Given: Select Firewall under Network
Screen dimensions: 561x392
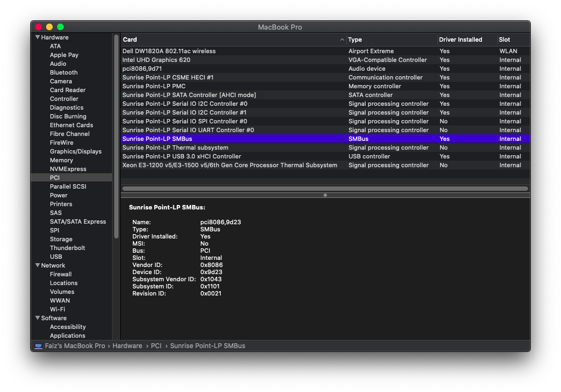Looking at the screenshot, I should pos(60,274).
